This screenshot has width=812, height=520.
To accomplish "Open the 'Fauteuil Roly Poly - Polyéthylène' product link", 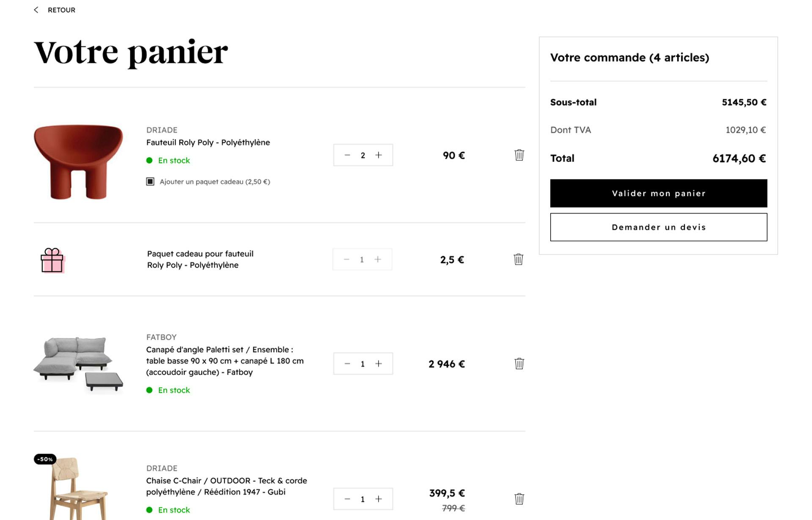I will (x=208, y=142).
